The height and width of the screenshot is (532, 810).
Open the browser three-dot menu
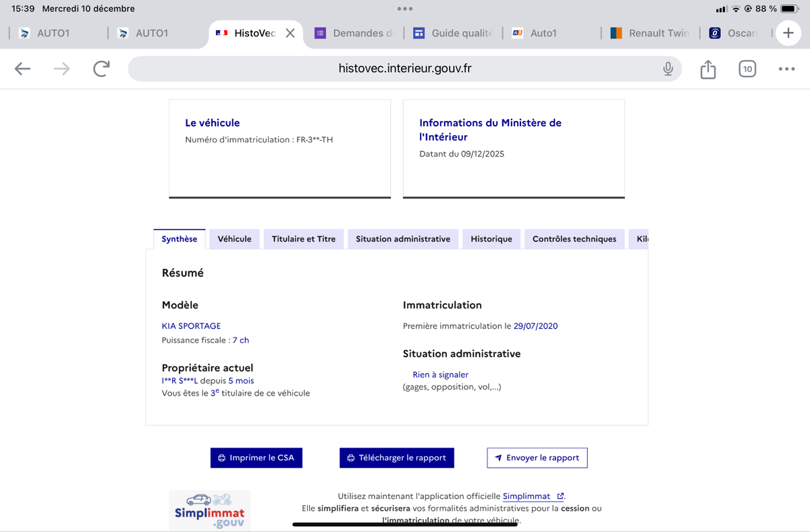click(x=786, y=69)
